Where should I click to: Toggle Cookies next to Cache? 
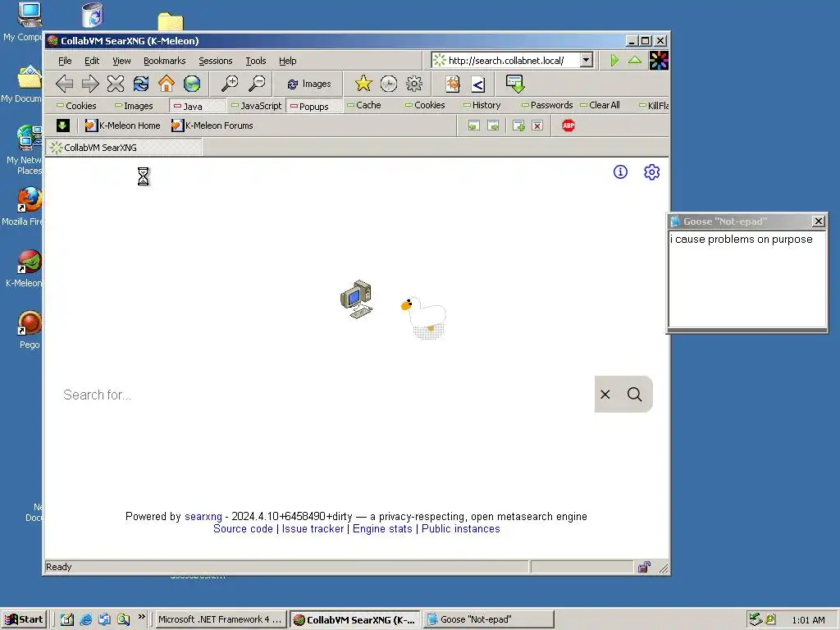425,105
